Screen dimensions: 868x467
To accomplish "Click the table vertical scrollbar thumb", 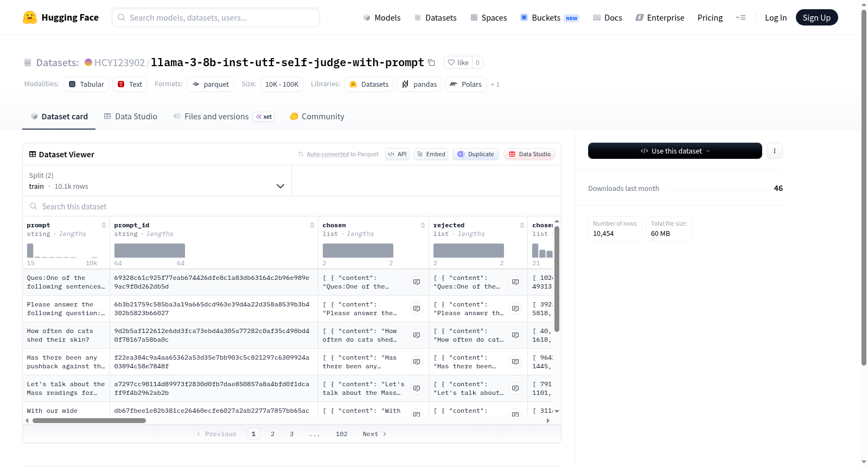I will [557, 279].
